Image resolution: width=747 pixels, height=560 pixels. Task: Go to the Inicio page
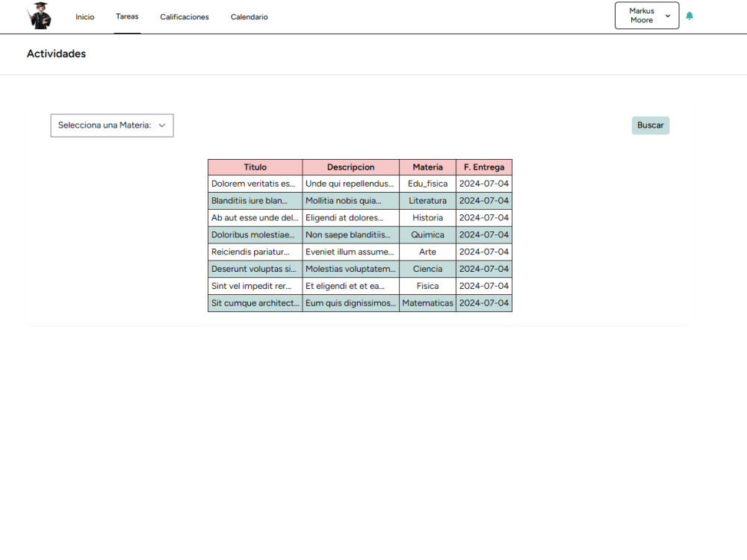click(85, 16)
